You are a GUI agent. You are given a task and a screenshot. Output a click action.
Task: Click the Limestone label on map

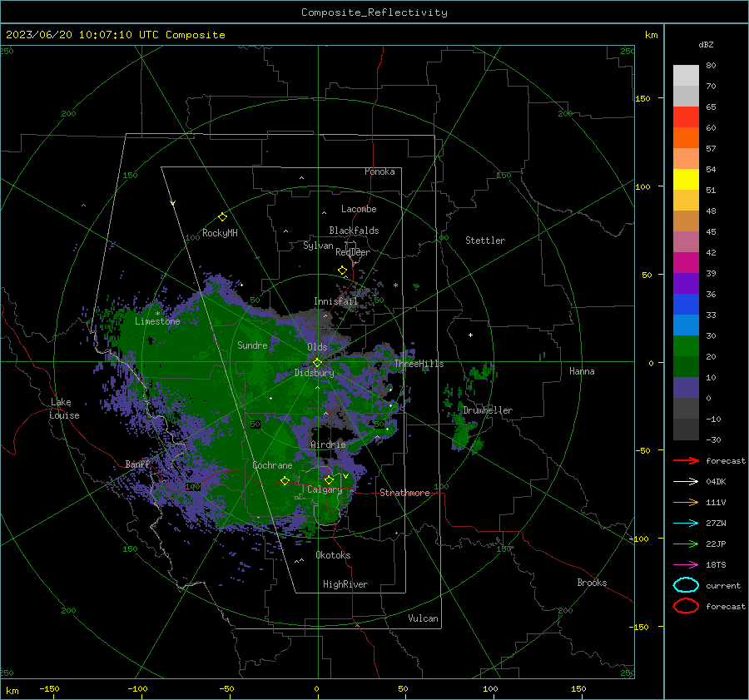[157, 321]
